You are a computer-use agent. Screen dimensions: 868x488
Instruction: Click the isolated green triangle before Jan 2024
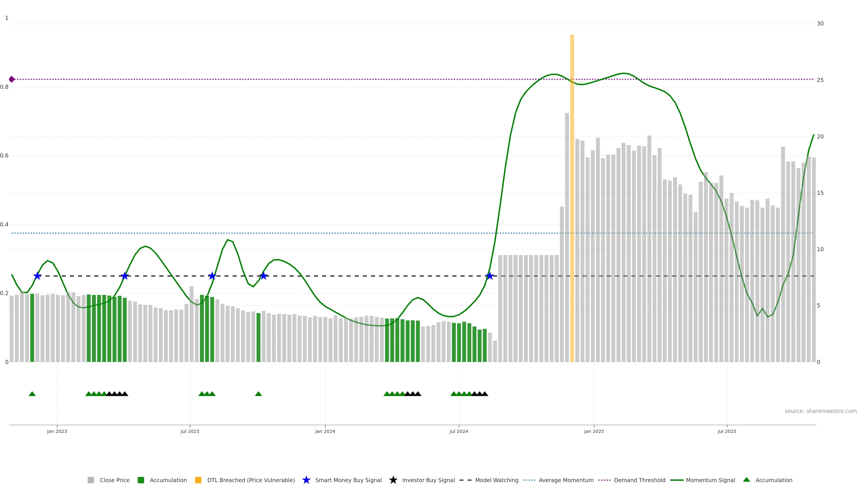(x=258, y=394)
